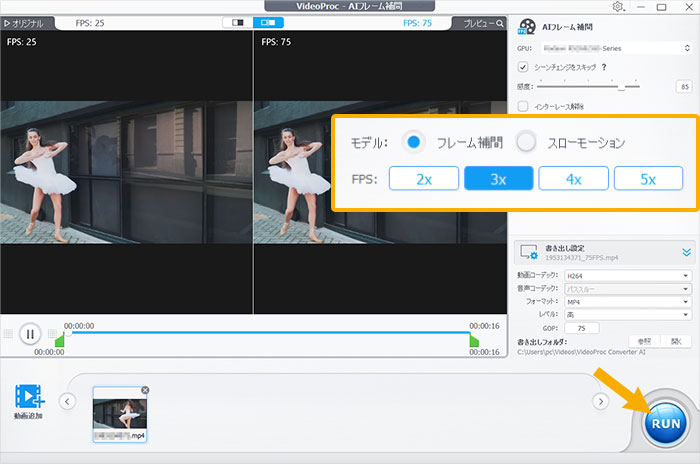The image size is (700, 464).
Task: Collapse the 書き出し設定 panel with the double chevron
Action: coord(687,254)
